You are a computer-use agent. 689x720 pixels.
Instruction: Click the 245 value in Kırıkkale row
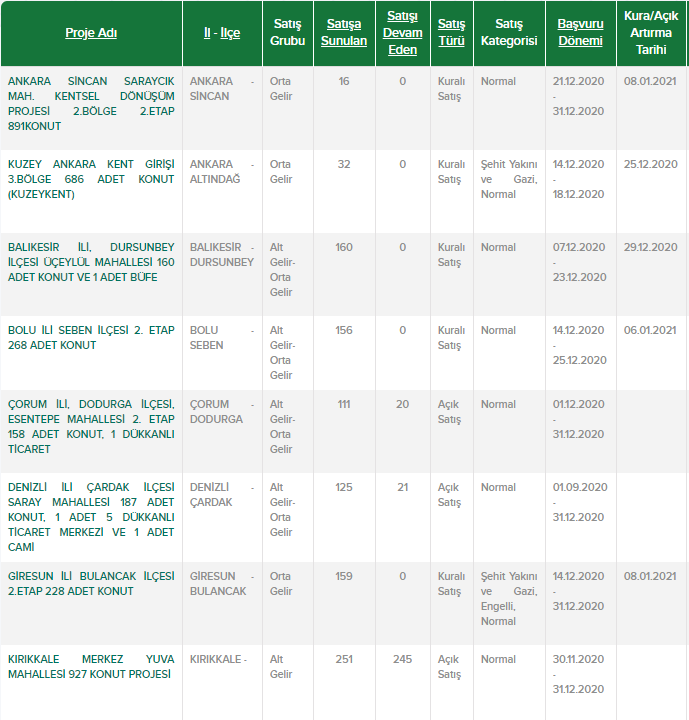(x=402, y=659)
